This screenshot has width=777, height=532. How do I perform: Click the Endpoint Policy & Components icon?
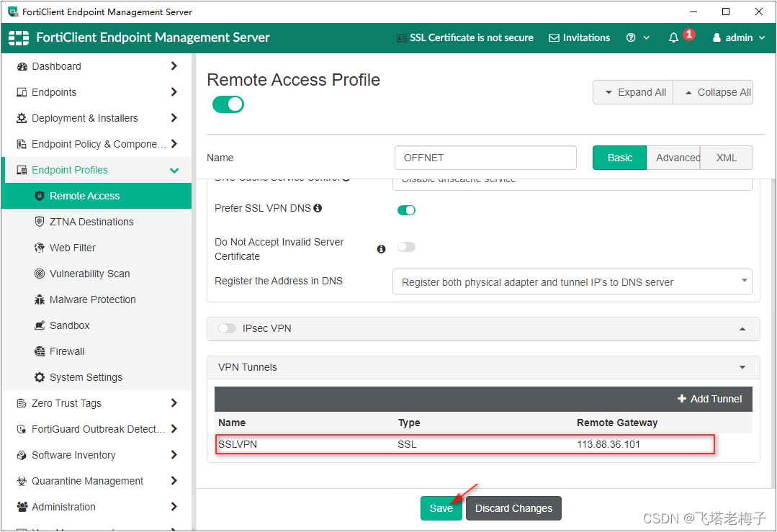pyautogui.click(x=22, y=144)
